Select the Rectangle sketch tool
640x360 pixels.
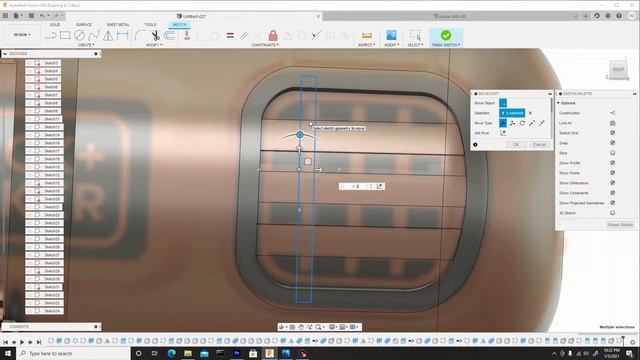click(65, 35)
